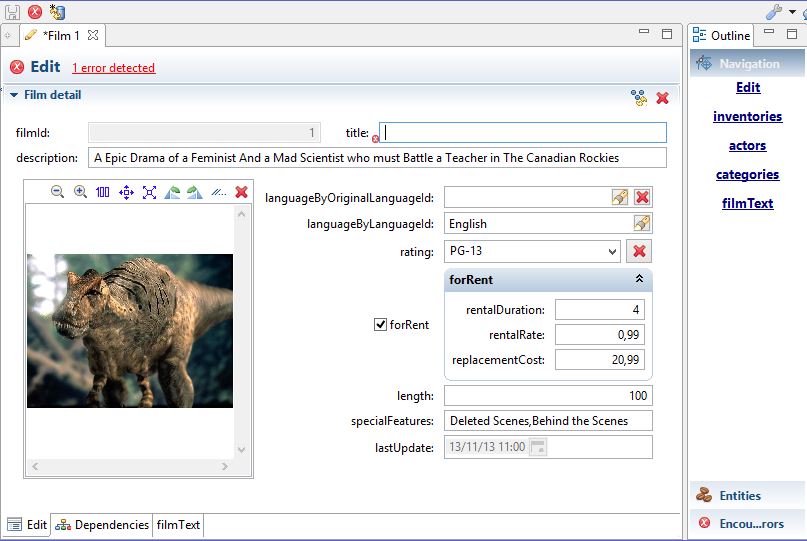Click the empty title input field

(x=523, y=133)
